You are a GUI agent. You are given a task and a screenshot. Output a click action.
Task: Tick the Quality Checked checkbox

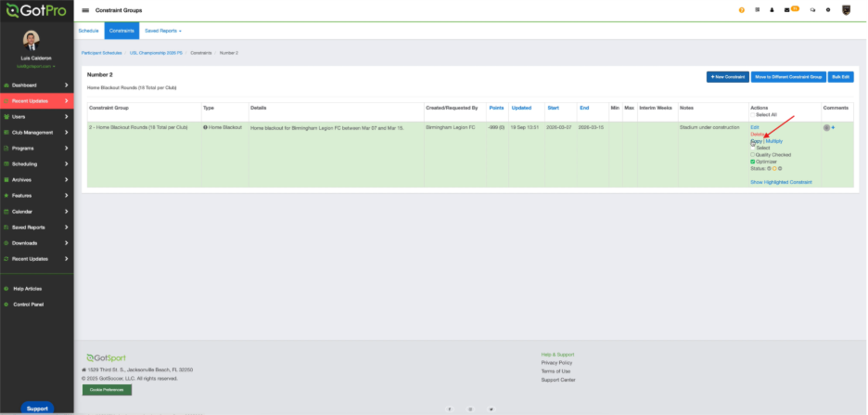[x=752, y=154]
